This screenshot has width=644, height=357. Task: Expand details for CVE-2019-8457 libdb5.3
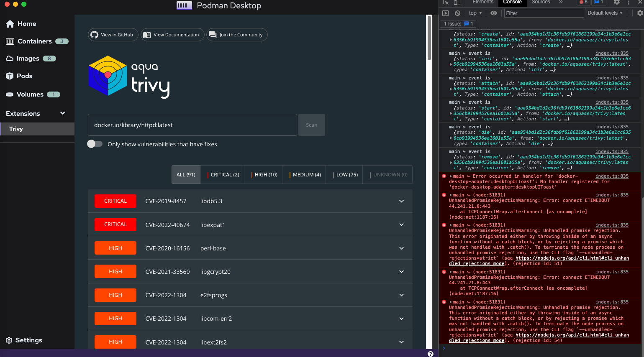(x=401, y=201)
